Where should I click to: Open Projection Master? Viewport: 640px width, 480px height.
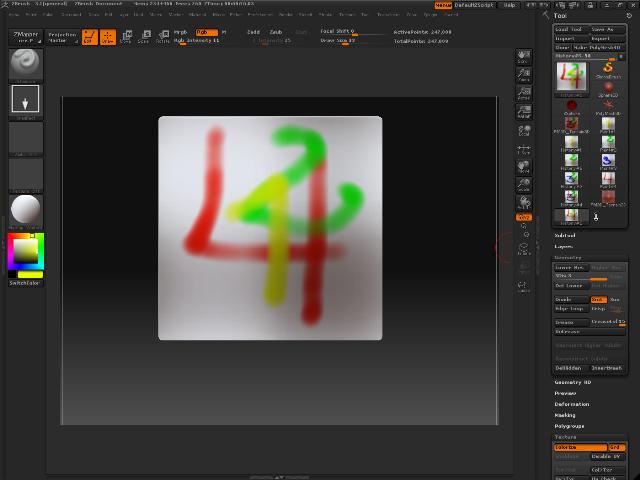62,37
